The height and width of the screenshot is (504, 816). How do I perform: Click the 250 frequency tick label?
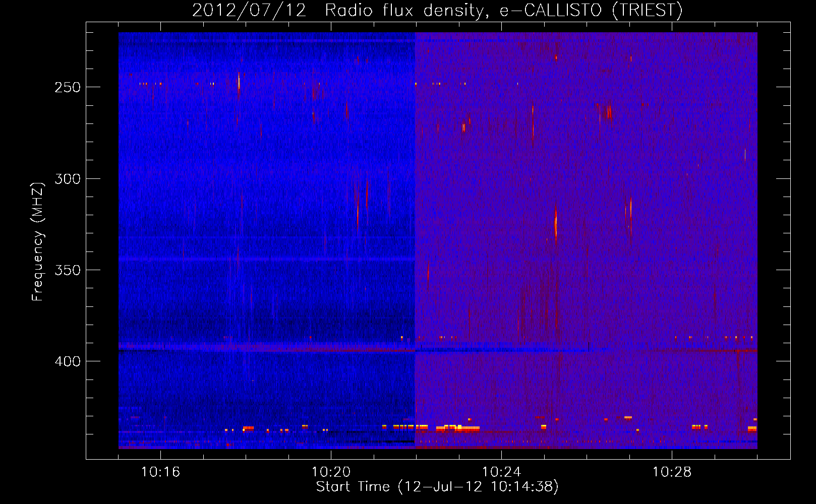coord(68,87)
